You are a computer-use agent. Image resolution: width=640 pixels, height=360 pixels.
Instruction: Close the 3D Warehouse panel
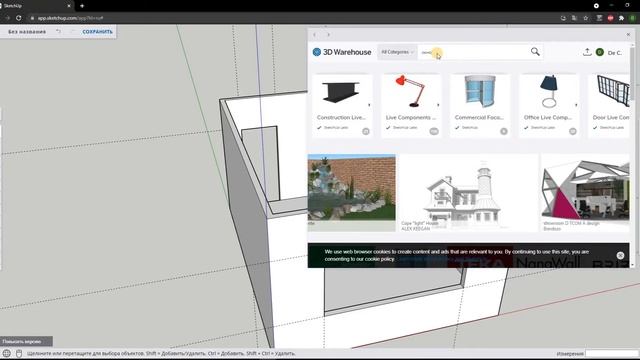tap(628, 35)
